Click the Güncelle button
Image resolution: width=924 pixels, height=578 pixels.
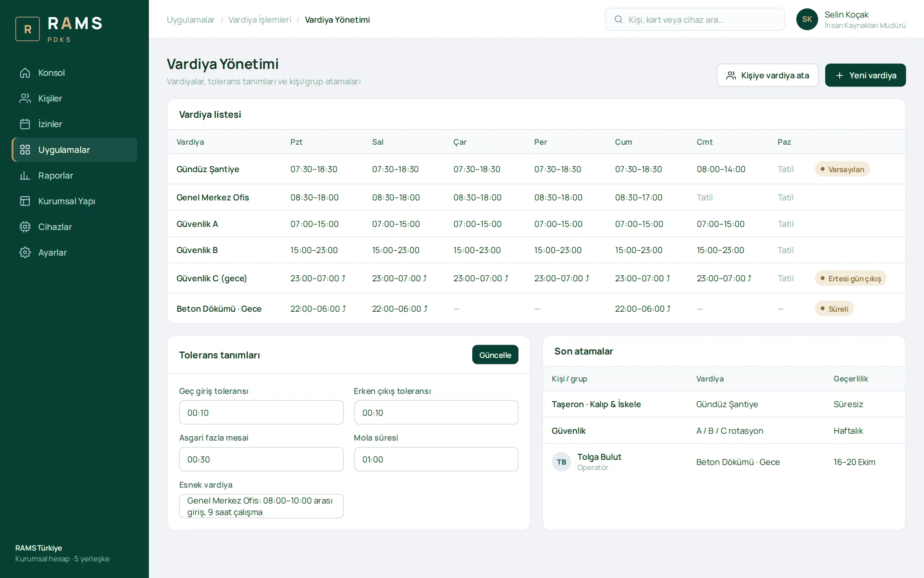[x=495, y=355]
